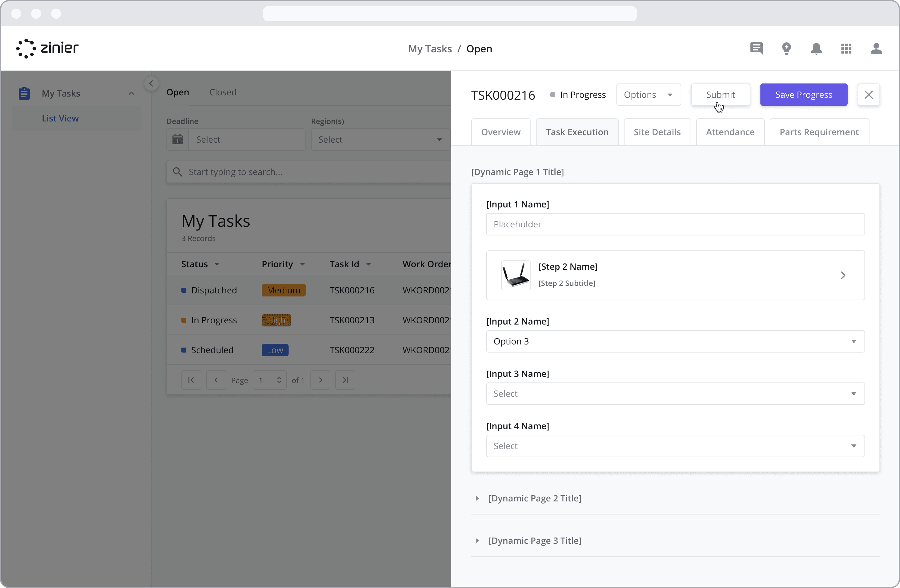Open the Options dropdown
Viewport: 900px width, 588px height.
pyautogui.click(x=649, y=94)
